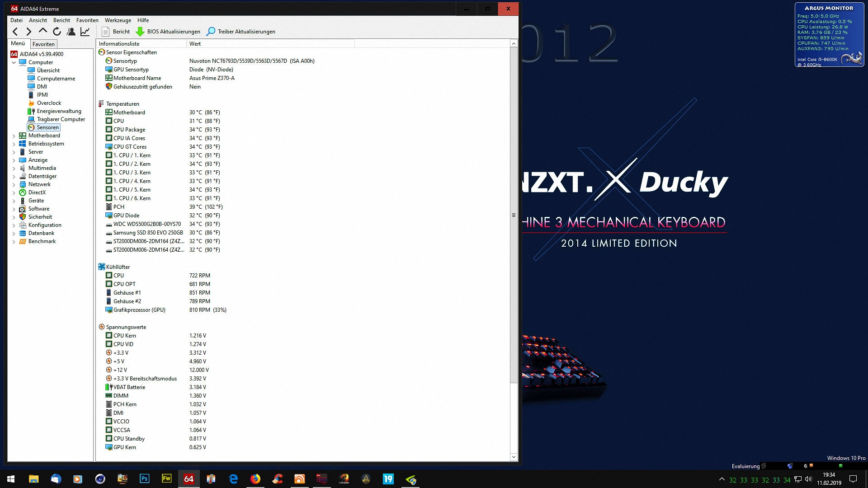The width and height of the screenshot is (868, 488).
Task: Select Tragbarer Computer in the tree
Action: (57, 119)
